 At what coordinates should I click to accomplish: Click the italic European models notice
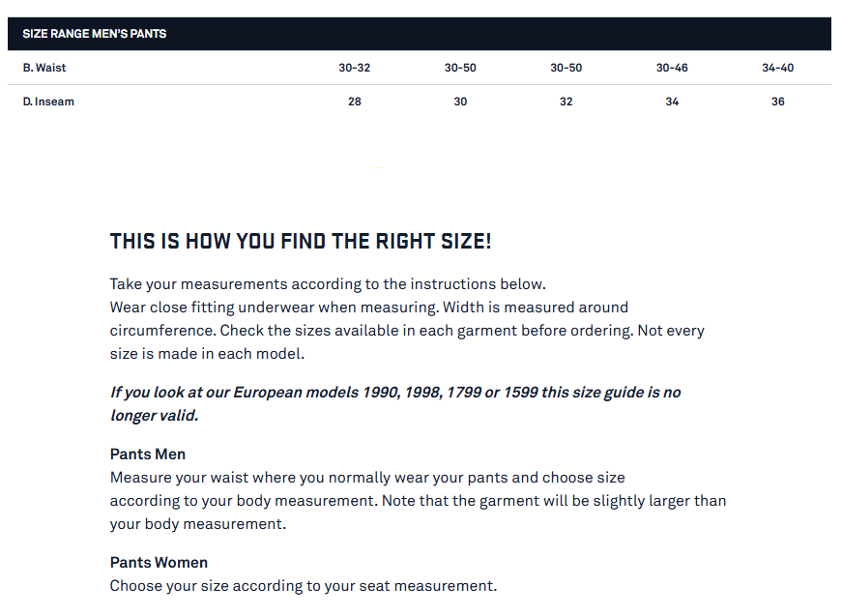[x=395, y=403]
